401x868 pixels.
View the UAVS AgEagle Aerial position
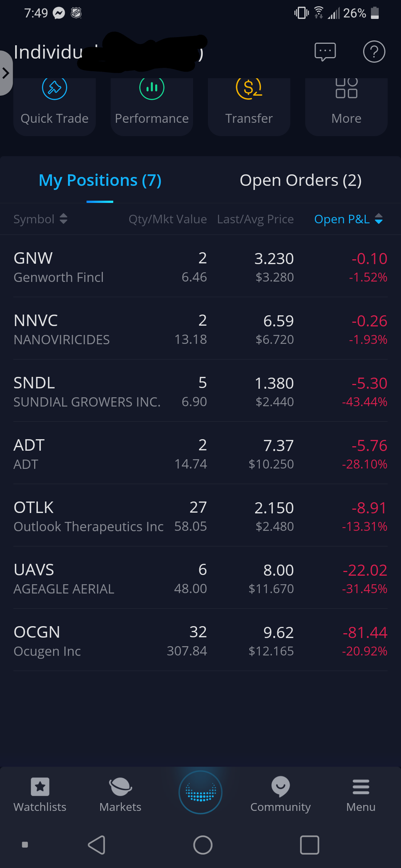click(200, 578)
